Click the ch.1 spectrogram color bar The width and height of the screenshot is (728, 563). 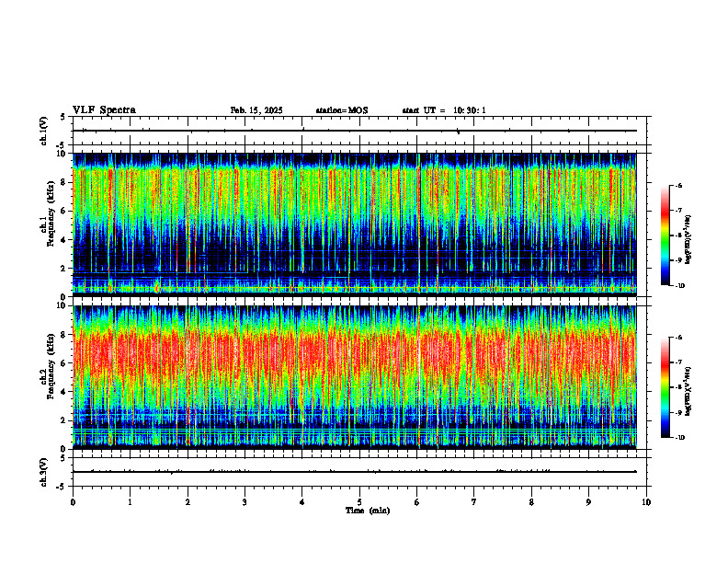[x=665, y=236]
